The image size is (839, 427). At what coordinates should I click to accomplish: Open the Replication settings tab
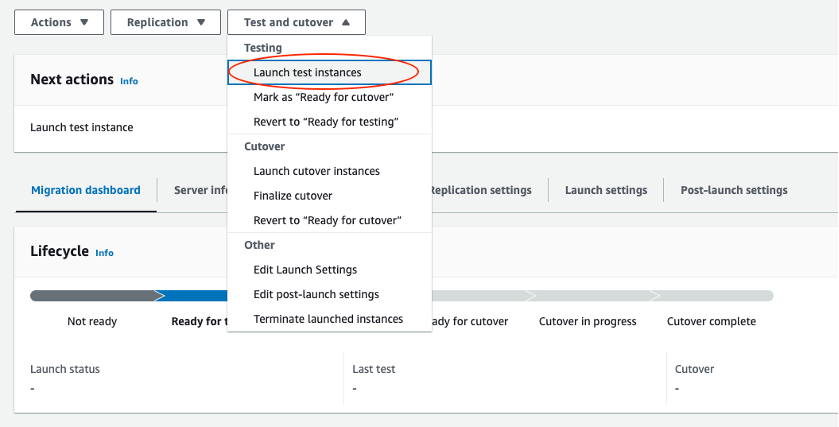[x=480, y=190]
